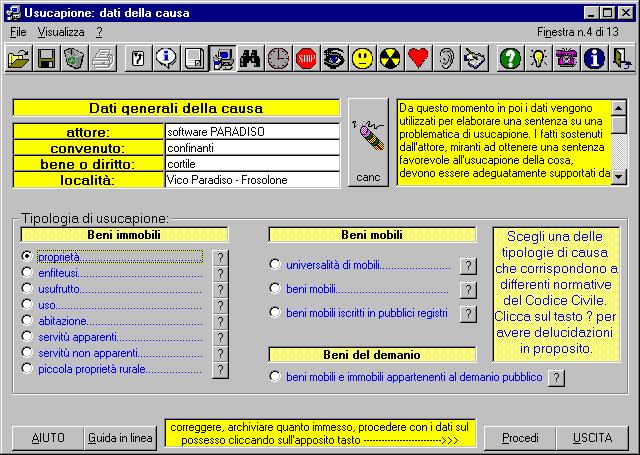
Task: Click the Guida in linea button
Action: [x=120, y=438]
